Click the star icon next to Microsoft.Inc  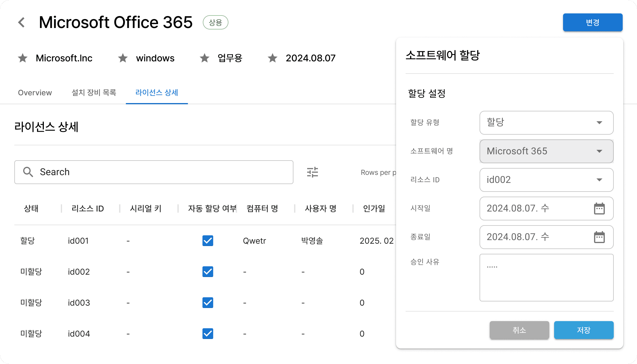(x=23, y=58)
